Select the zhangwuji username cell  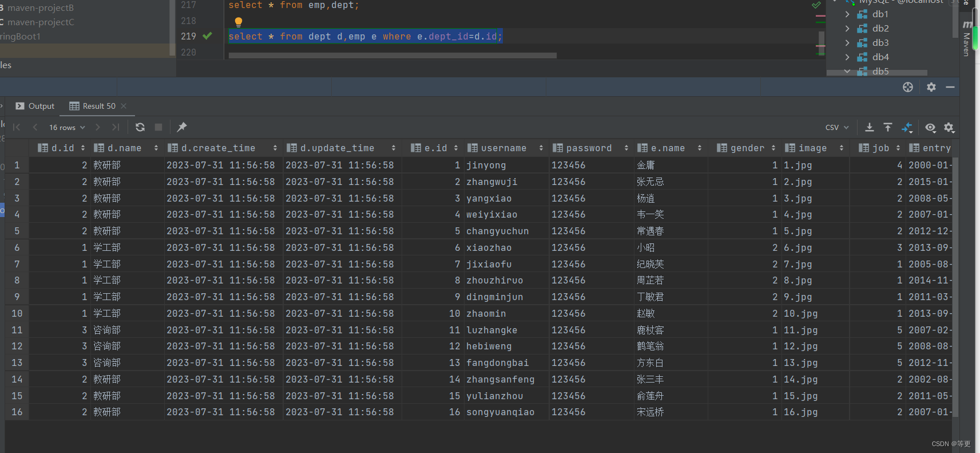(506, 182)
